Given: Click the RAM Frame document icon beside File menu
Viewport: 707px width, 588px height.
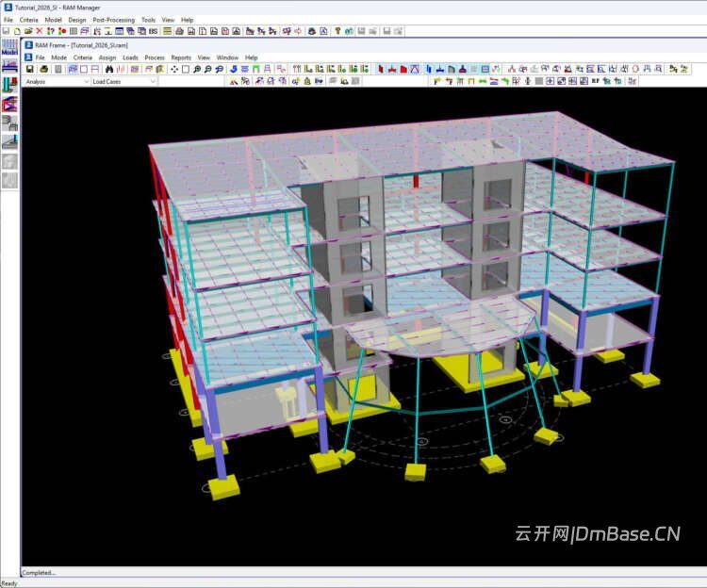Looking at the screenshot, I should tap(28, 57).
